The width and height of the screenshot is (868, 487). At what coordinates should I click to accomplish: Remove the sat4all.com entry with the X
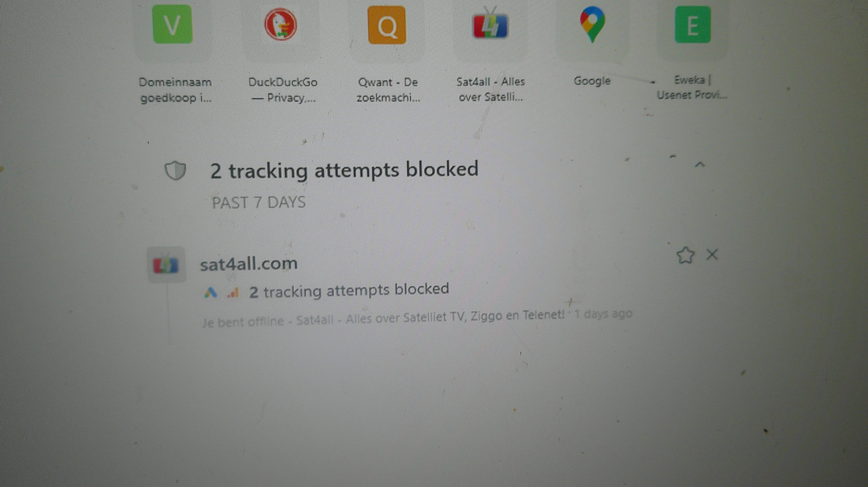tap(712, 255)
